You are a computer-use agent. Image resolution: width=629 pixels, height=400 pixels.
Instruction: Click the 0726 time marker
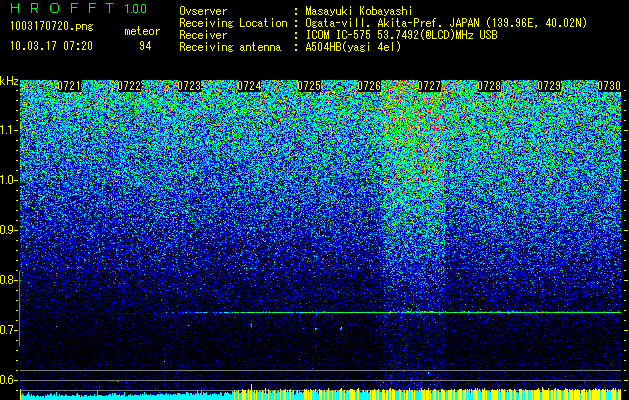369,86
